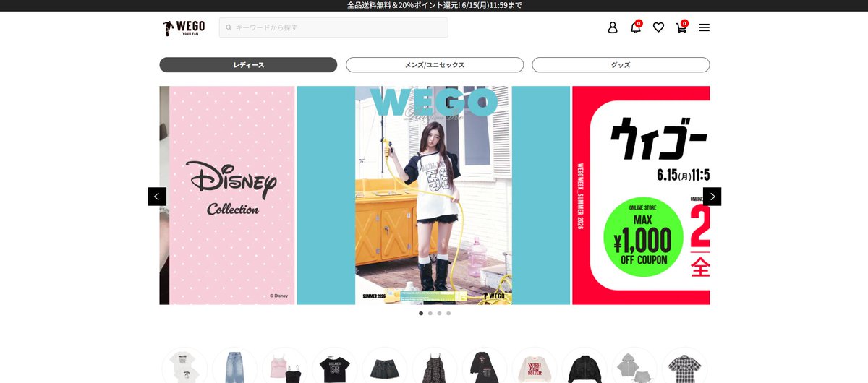Open the user account icon
This screenshot has width=868, height=383.
[613, 27]
